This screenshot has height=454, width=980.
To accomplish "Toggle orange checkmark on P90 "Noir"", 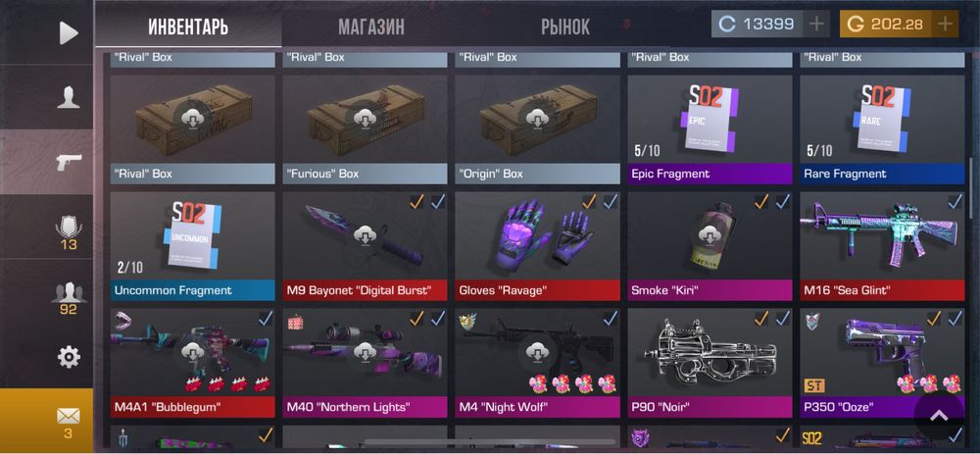I will coord(761,319).
